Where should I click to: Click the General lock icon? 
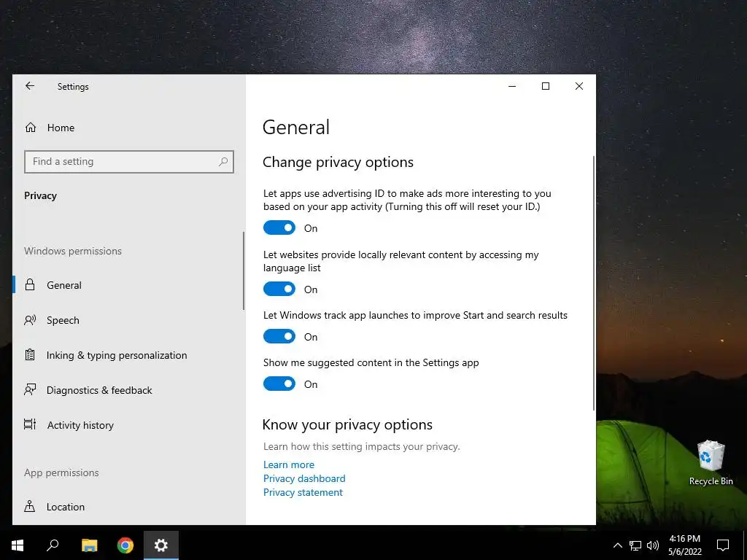click(30, 285)
